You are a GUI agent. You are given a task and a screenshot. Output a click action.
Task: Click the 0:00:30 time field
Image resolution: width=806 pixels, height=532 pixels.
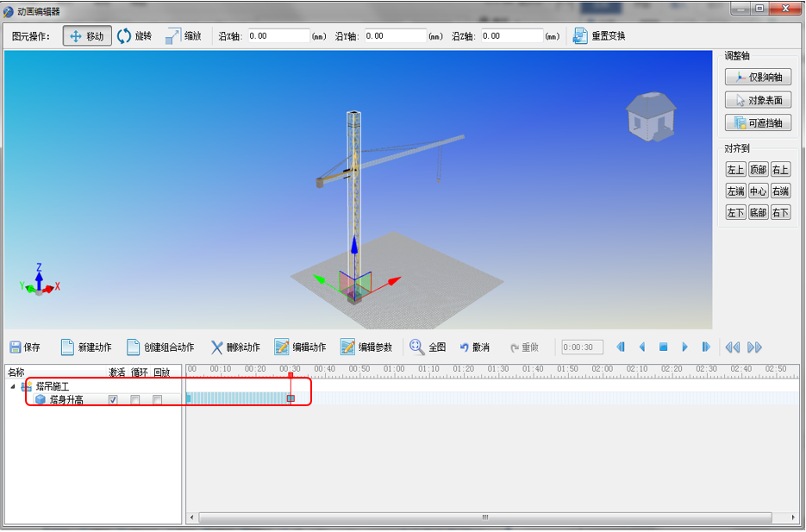point(582,347)
